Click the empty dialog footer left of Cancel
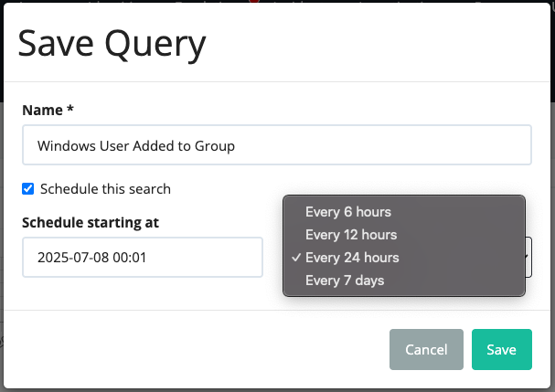 pos(197,350)
